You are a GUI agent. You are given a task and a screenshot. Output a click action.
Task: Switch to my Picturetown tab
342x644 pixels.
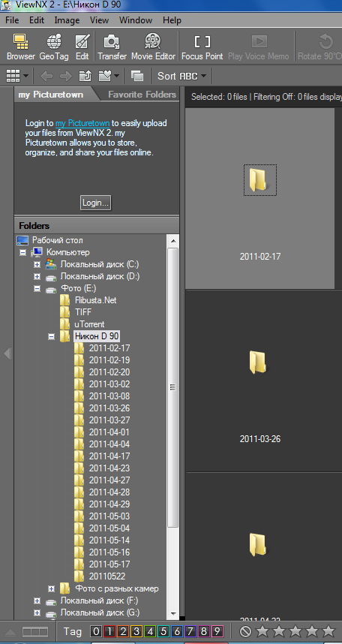(x=51, y=95)
